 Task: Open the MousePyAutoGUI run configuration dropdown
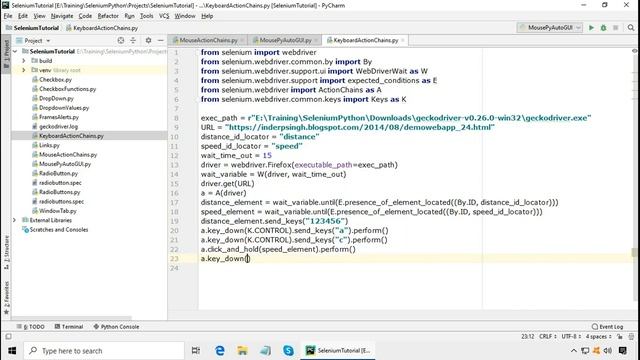click(550, 28)
